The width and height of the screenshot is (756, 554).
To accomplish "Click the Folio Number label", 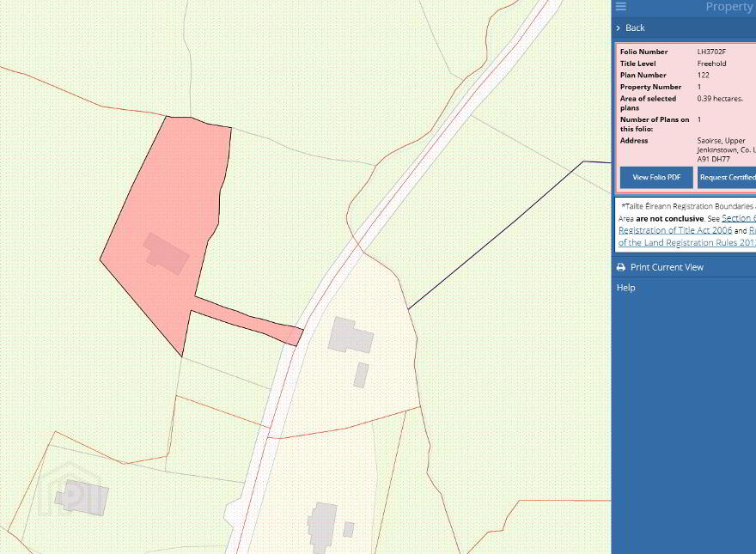I will (x=643, y=52).
